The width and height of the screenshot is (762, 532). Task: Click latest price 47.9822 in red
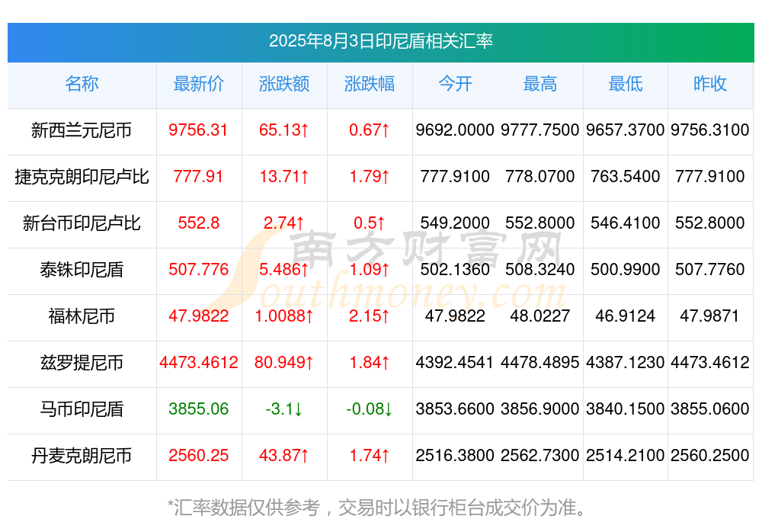pos(198,316)
